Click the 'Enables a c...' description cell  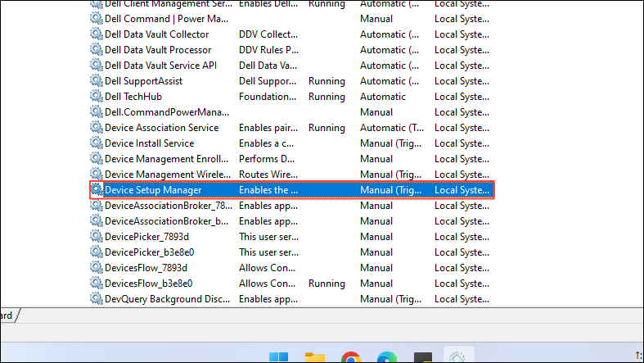[x=266, y=143]
